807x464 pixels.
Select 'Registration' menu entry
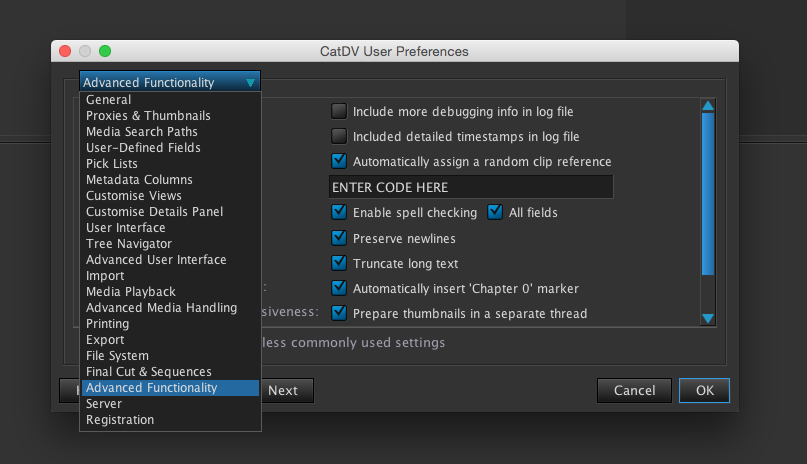click(120, 420)
